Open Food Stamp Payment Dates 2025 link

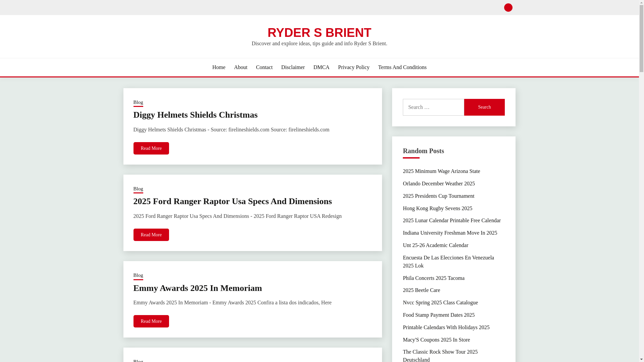[x=438, y=315]
